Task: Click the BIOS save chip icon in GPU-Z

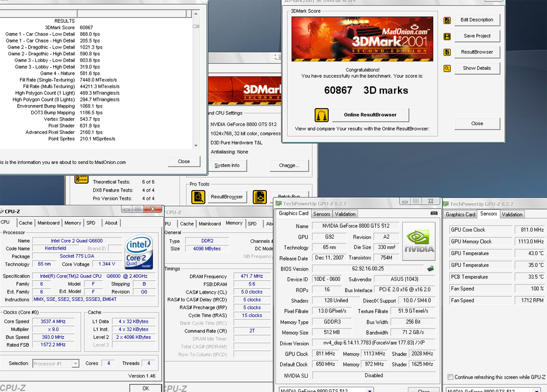Action: pos(431,269)
